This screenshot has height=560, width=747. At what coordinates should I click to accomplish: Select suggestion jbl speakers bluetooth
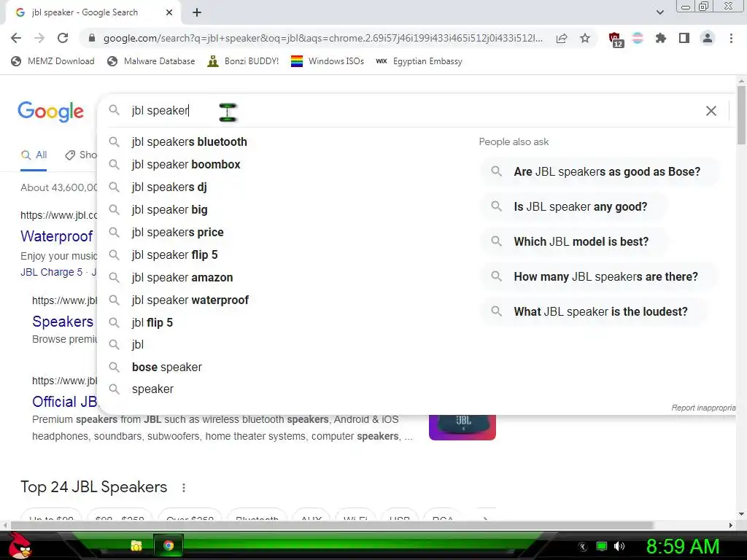point(189,142)
